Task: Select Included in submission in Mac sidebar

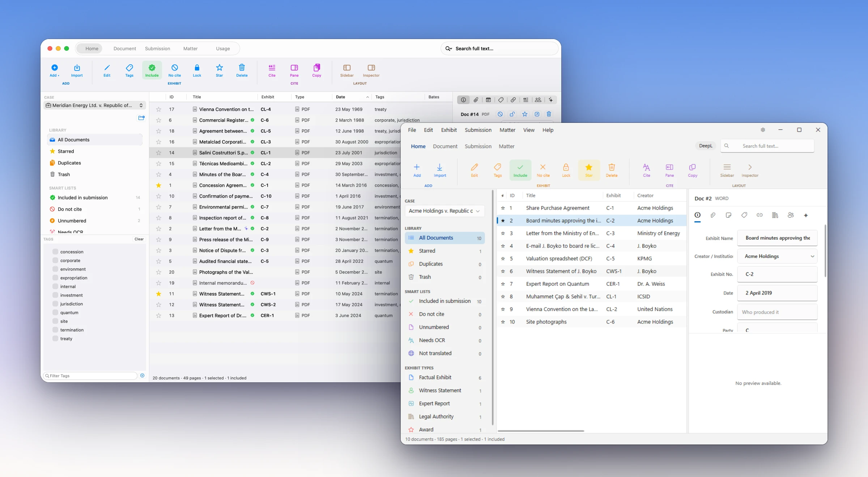Action: point(95,197)
